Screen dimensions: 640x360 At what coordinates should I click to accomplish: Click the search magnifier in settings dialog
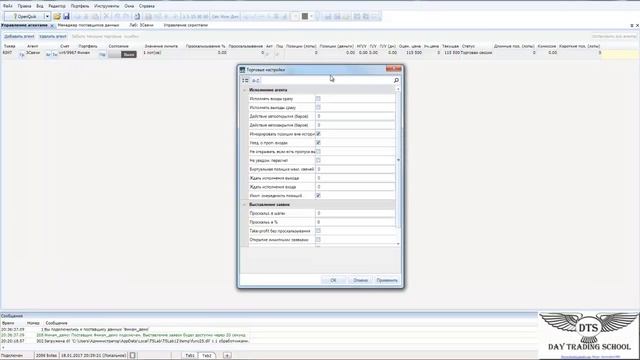[x=396, y=80]
